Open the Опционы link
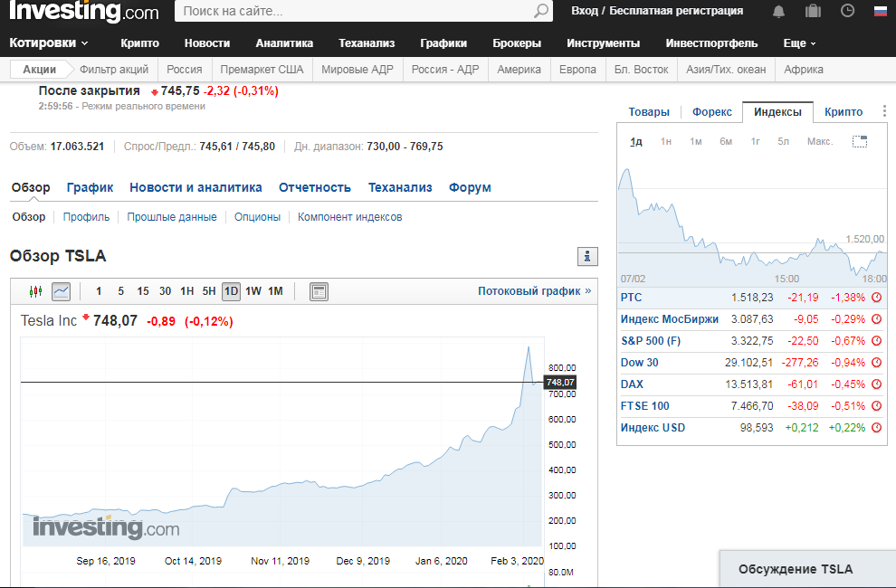This screenshot has height=588, width=896. [x=257, y=217]
